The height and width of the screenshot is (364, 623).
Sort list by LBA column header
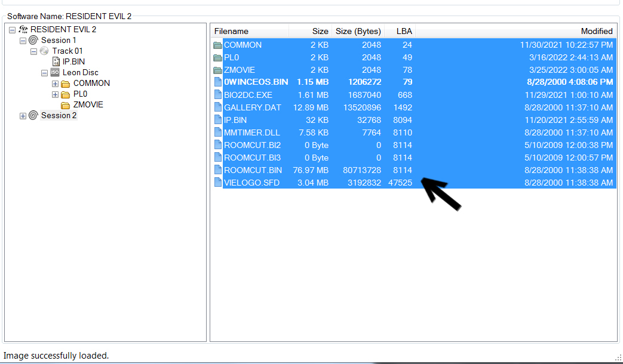click(x=400, y=31)
